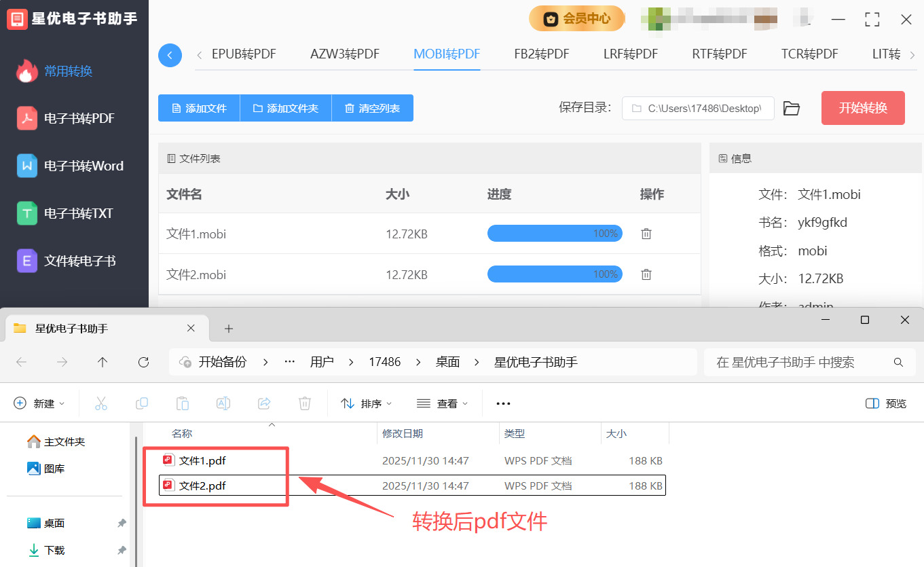The width and height of the screenshot is (924, 567).
Task: Click the Cut scissors icon
Action: pyautogui.click(x=101, y=403)
